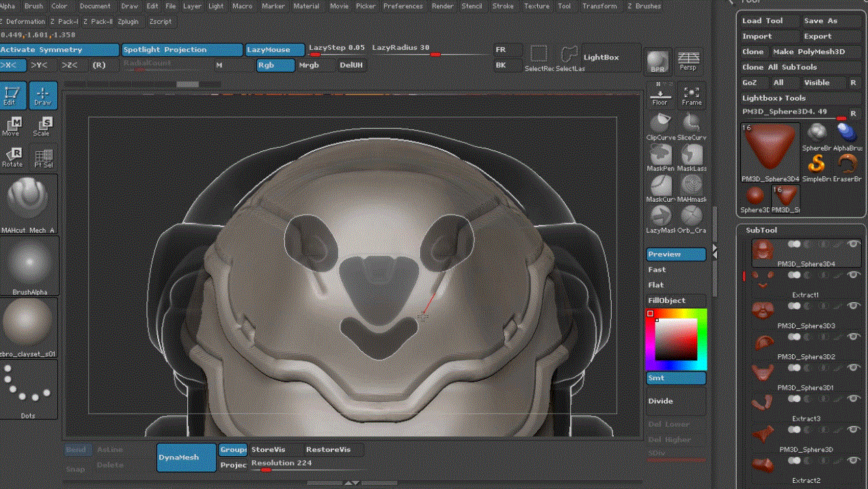Hide the PM3D_Sphere3D3 subtool eye

point(853,306)
